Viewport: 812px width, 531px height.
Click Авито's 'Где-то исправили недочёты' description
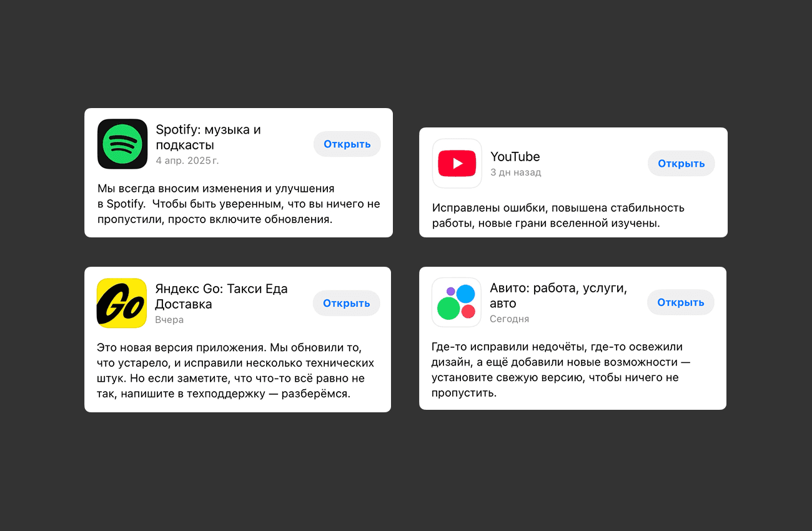(561, 370)
